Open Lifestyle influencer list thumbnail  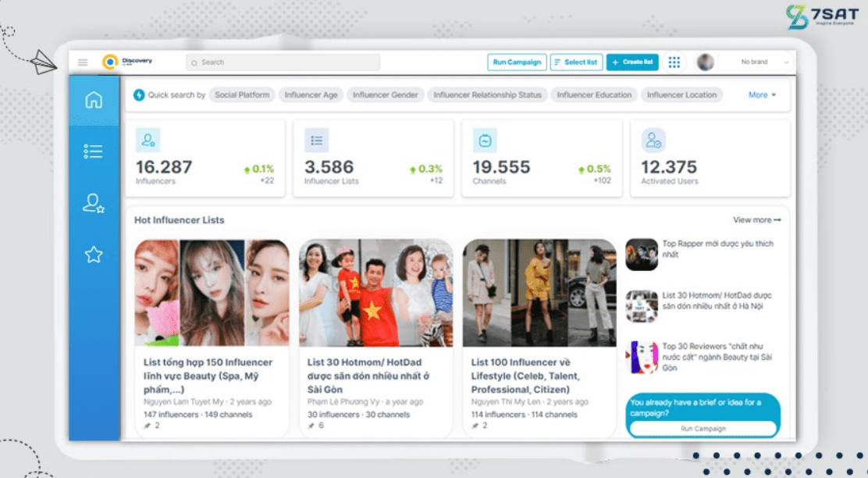tap(539, 293)
